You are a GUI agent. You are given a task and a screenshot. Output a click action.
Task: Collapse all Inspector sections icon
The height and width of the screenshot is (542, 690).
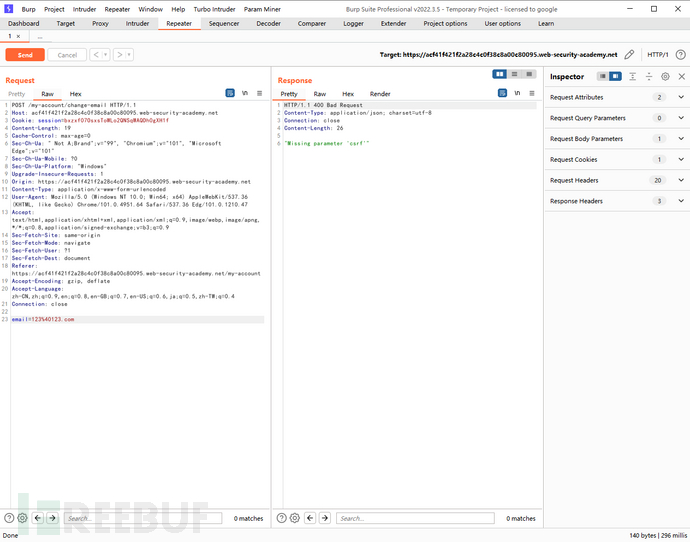pos(649,76)
